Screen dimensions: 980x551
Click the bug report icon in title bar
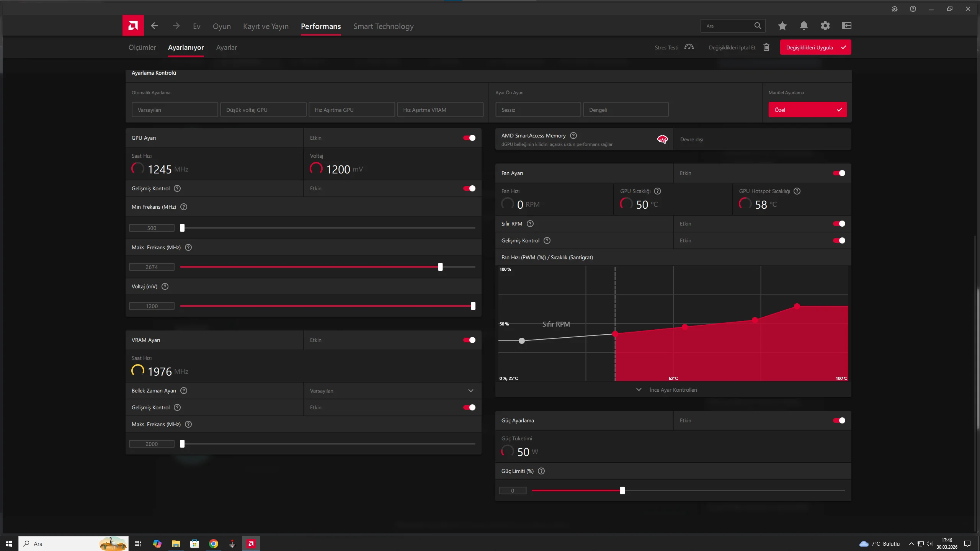click(x=895, y=9)
